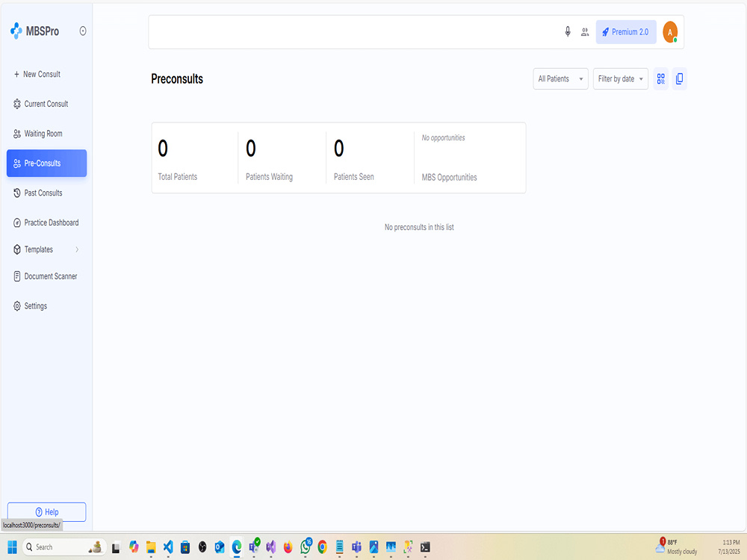The image size is (747, 560).
Task: Open WhatsApp from the taskbar
Action: tap(306, 547)
